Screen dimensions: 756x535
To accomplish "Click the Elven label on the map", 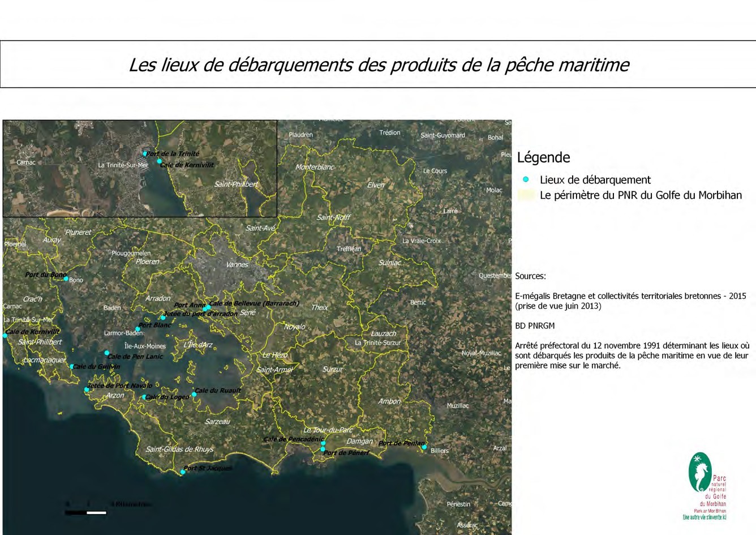I will [x=376, y=185].
